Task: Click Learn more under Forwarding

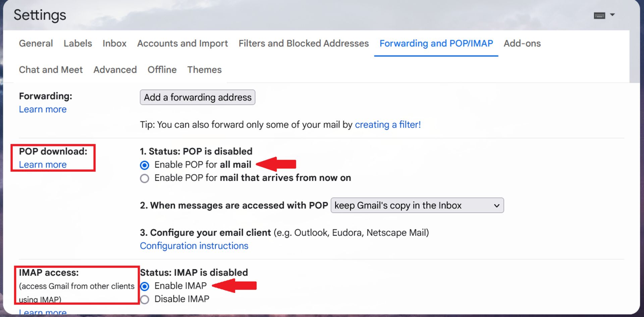Action: coord(43,109)
